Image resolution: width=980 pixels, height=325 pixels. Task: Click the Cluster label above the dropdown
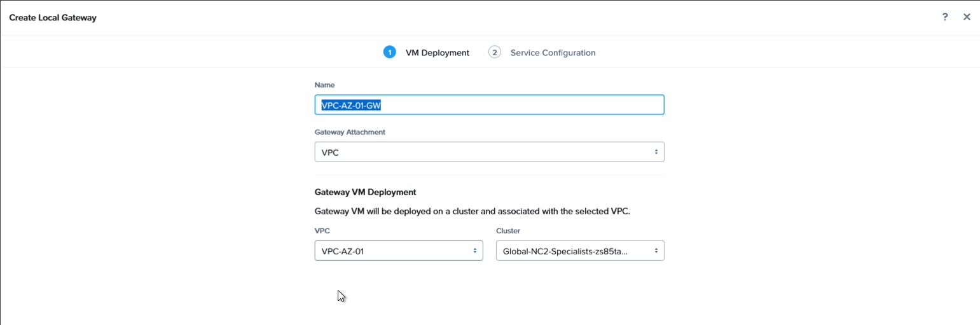click(x=508, y=230)
